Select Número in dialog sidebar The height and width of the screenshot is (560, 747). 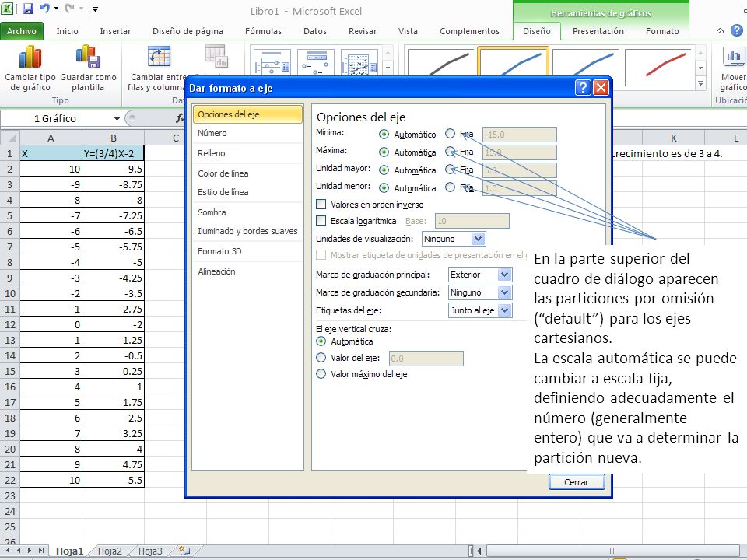pyautogui.click(x=247, y=133)
